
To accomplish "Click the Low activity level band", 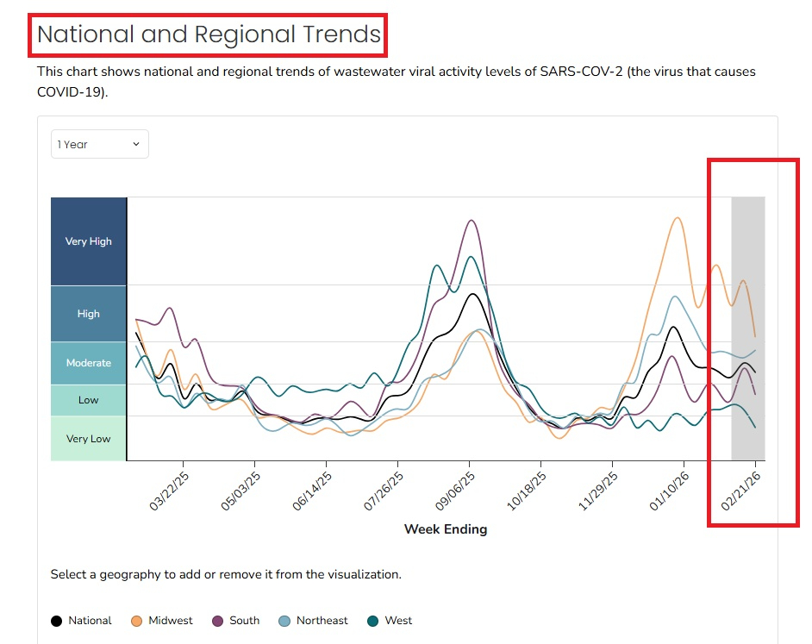I will (x=89, y=400).
